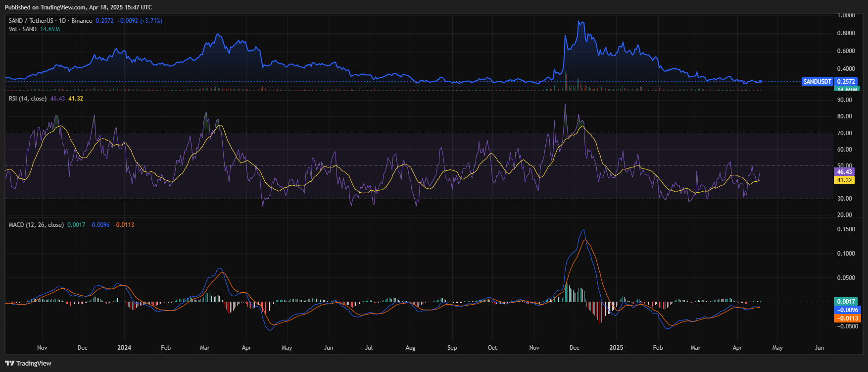Screen dimensions: 868x372
Task: Open the SAND / TetherUS symbol title
Action: 50,21
